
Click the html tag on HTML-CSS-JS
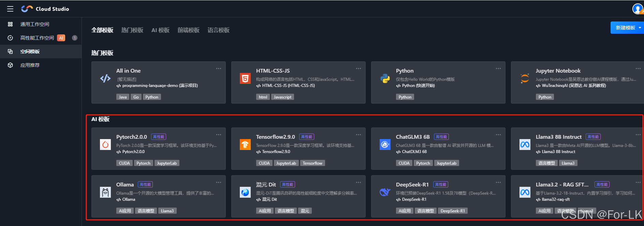(x=263, y=97)
